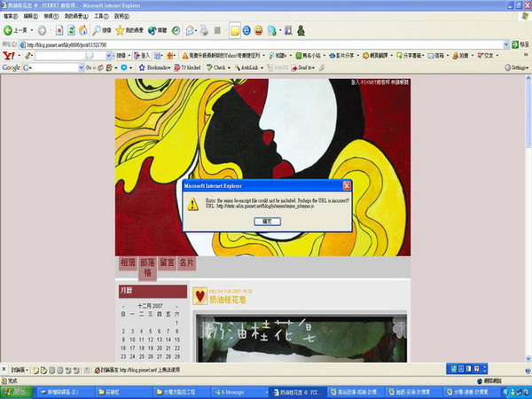Screen dimensions: 532x399
Task: Switch to Messenger window in taskbar
Action: pyautogui.click(x=240, y=392)
